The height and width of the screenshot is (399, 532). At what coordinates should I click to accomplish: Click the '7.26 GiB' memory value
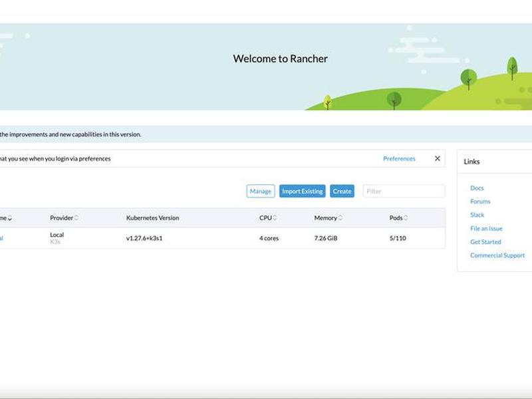[326, 238]
